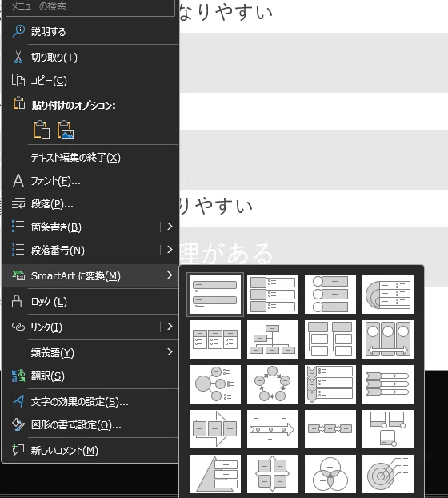The image size is (448, 498).
Task: Expand the リンク submenu arrow
Action: tap(170, 327)
